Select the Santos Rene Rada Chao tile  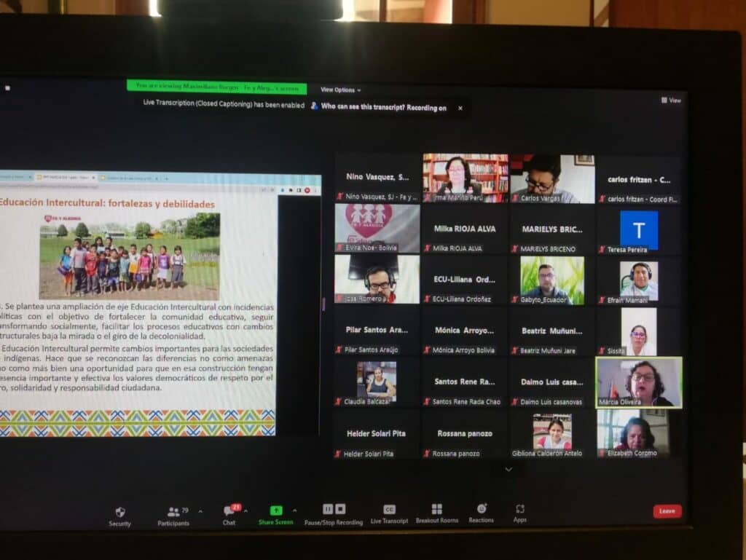pos(465,383)
